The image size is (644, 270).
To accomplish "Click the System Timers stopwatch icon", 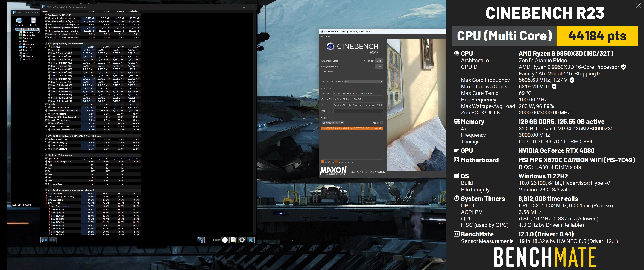I will (456, 198).
